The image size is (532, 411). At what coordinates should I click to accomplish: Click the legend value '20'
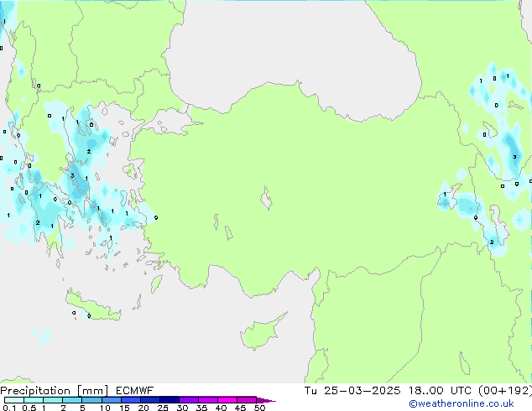143,408
